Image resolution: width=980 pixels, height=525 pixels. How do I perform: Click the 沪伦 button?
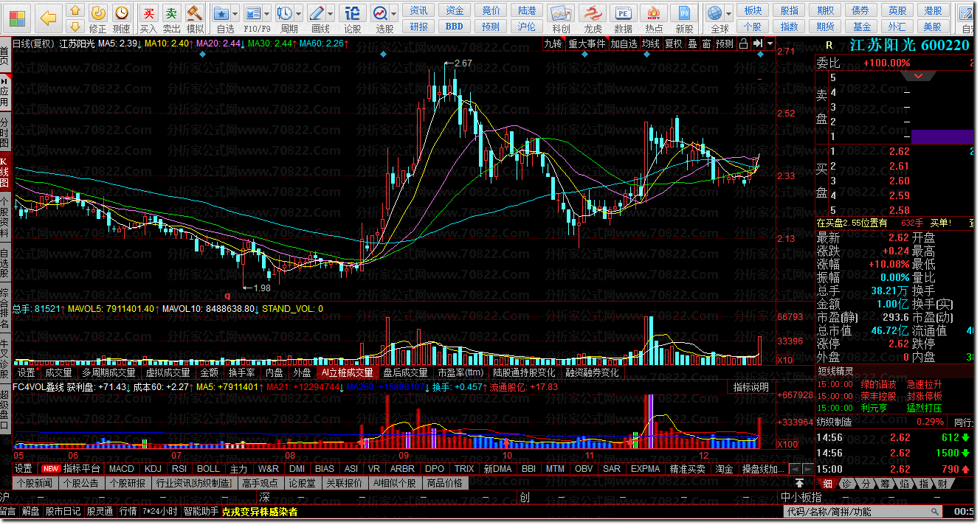[527, 27]
